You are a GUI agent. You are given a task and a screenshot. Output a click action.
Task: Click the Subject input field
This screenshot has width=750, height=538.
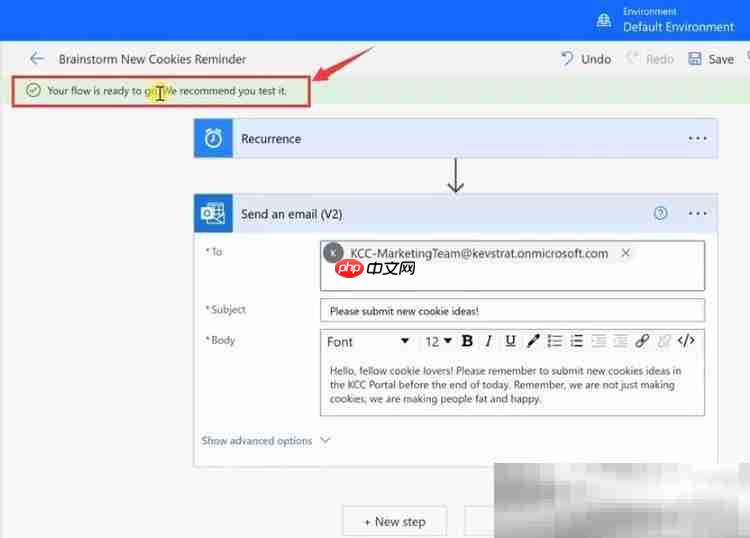[512, 311]
